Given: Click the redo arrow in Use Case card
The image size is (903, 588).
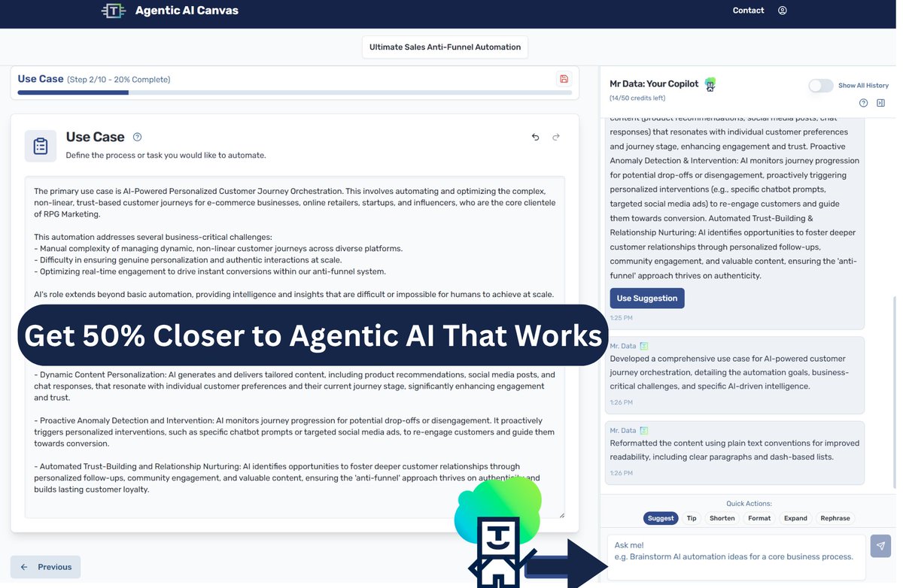Looking at the screenshot, I should point(556,137).
